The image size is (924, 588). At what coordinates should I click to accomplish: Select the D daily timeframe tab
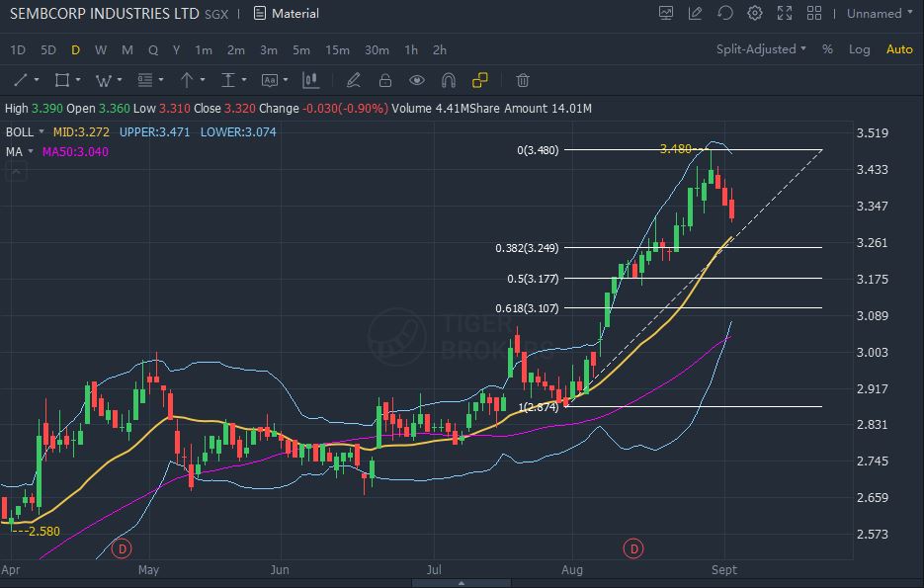75,50
